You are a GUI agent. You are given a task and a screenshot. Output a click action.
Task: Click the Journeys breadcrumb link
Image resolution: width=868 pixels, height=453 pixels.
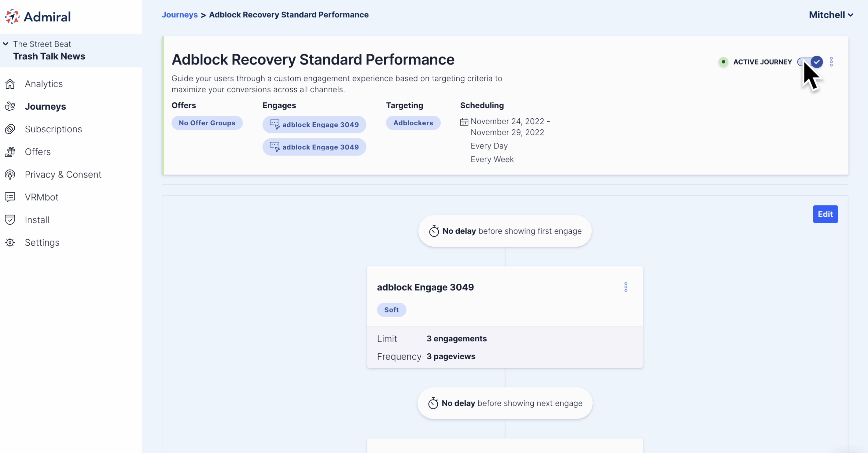tap(180, 15)
